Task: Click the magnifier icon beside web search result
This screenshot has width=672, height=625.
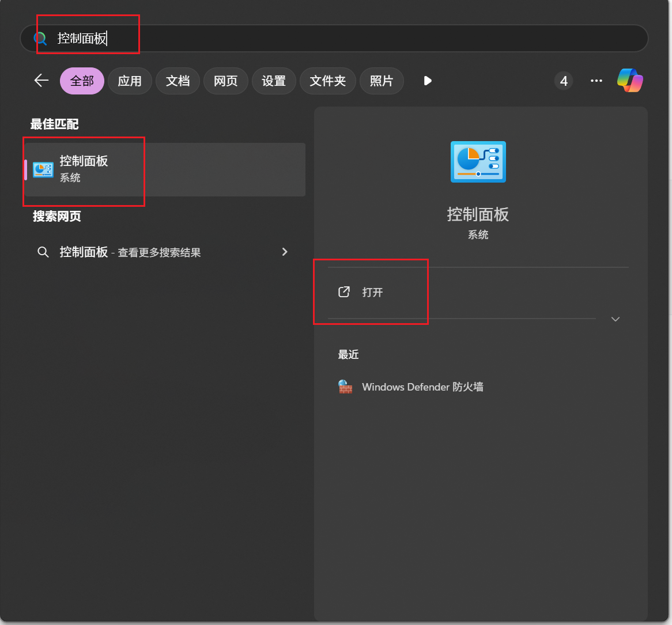Action: [43, 252]
